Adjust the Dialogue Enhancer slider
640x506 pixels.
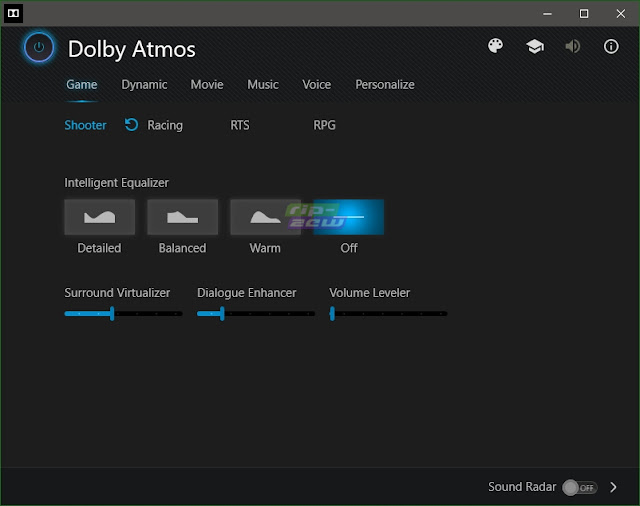point(256,314)
